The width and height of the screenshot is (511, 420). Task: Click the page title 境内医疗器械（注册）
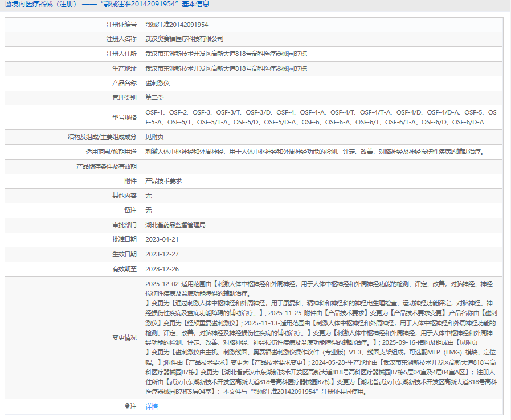pyautogui.click(x=44, y=4)
